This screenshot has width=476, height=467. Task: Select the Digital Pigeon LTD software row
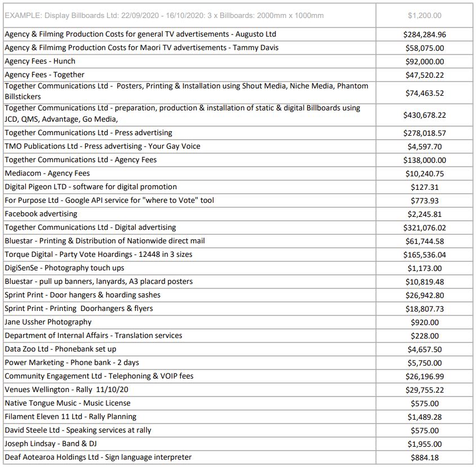coord(91,186)
